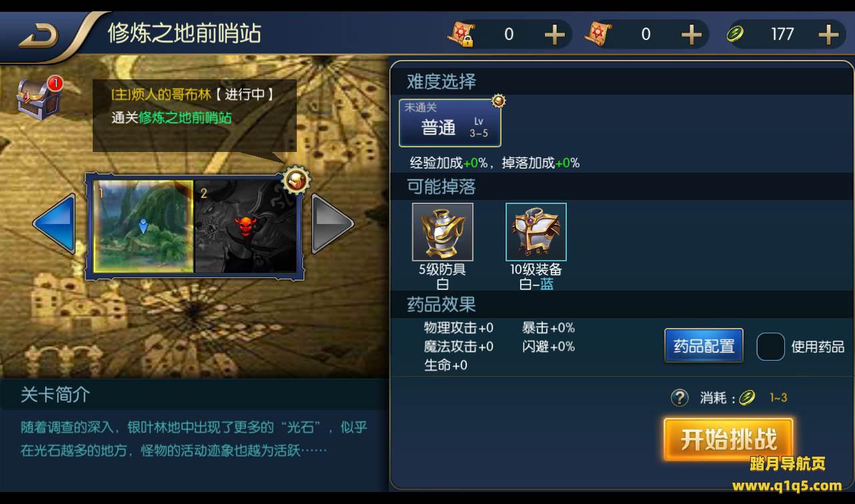Select stage 2 red demon boss thumbnail
855x504 pixels.
pos(245,226)
